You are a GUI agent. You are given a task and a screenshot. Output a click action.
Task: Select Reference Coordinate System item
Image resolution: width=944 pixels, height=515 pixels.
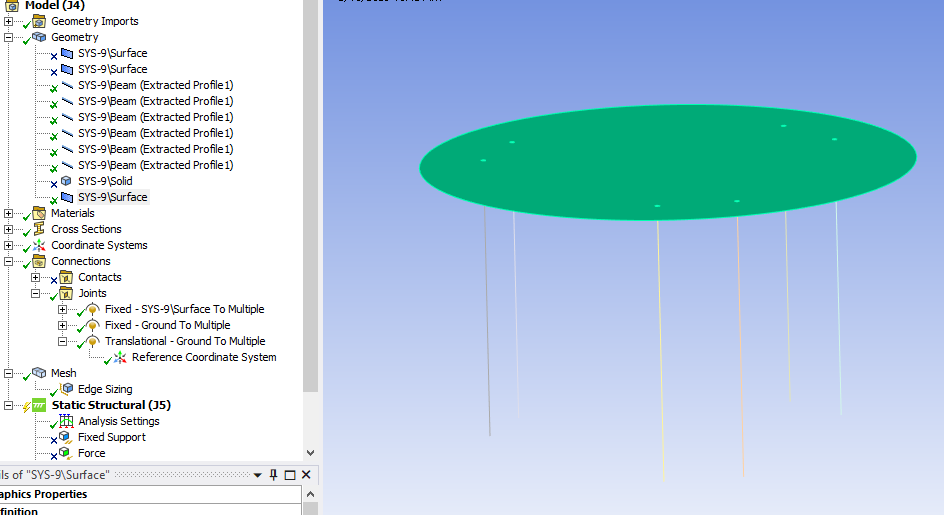pos(204,357)
